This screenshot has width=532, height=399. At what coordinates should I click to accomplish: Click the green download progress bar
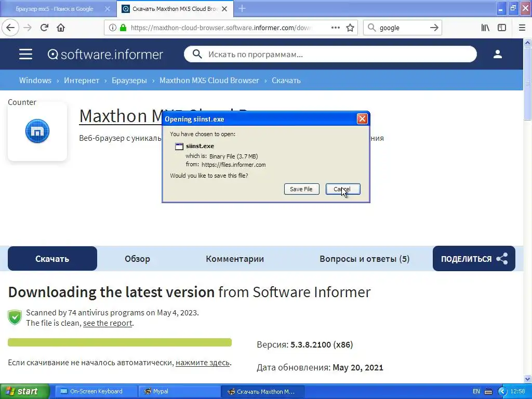[120, 342]
